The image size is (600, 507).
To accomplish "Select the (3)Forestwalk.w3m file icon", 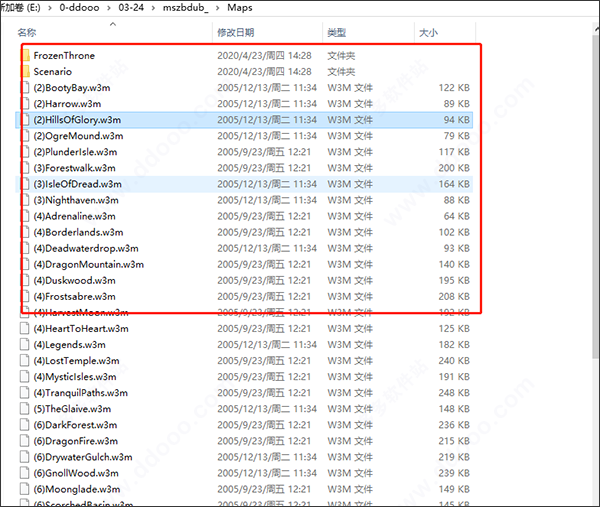I will (x=25, y=168).
